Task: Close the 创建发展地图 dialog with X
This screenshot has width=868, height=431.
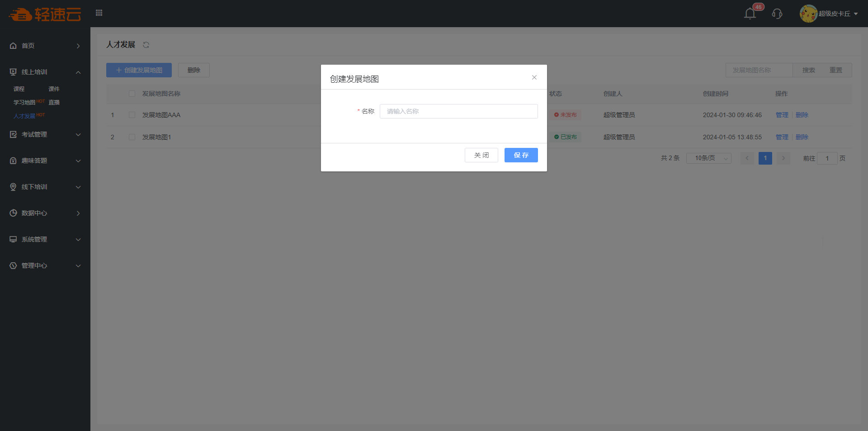Action: coord(534,77)
